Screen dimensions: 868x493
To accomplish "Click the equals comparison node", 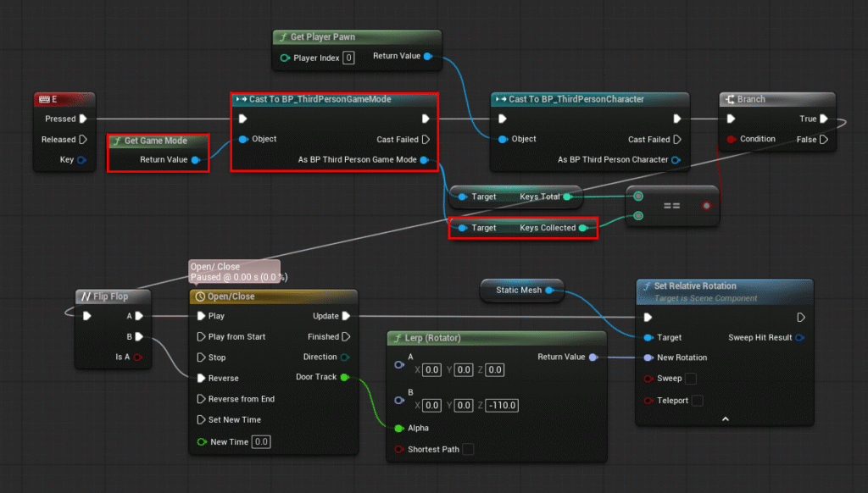I will pos(671,205).
